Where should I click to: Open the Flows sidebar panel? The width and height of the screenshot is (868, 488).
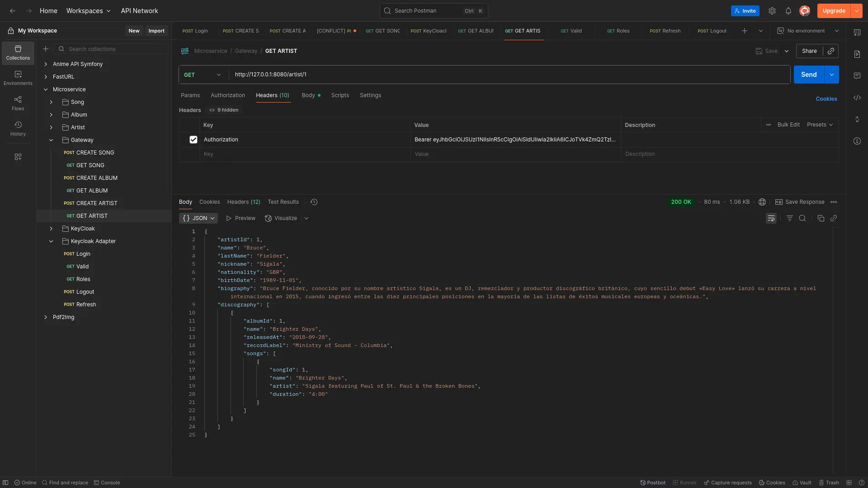coord(18,103)
